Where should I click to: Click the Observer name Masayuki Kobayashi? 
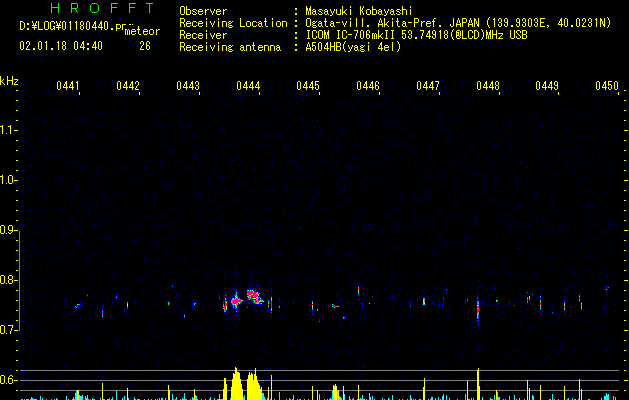[x=359, y=11]
